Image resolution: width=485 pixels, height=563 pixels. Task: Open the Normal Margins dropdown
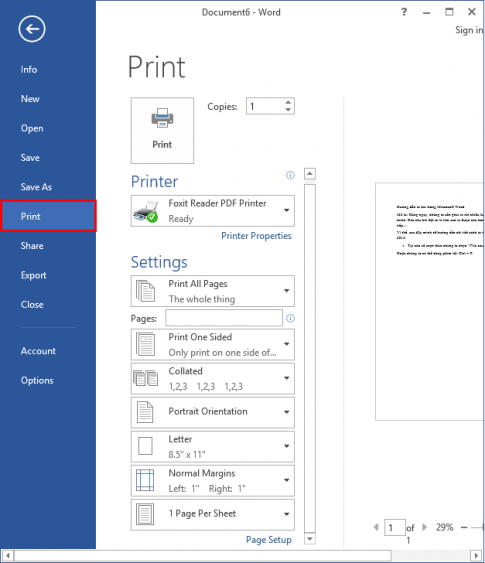[x=213, y=480]
